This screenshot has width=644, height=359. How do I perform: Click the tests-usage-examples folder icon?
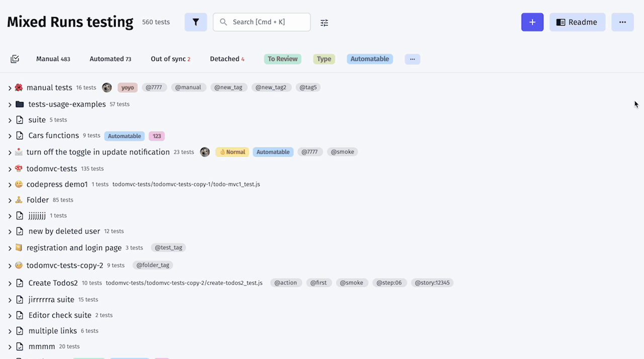click(20, 104)
